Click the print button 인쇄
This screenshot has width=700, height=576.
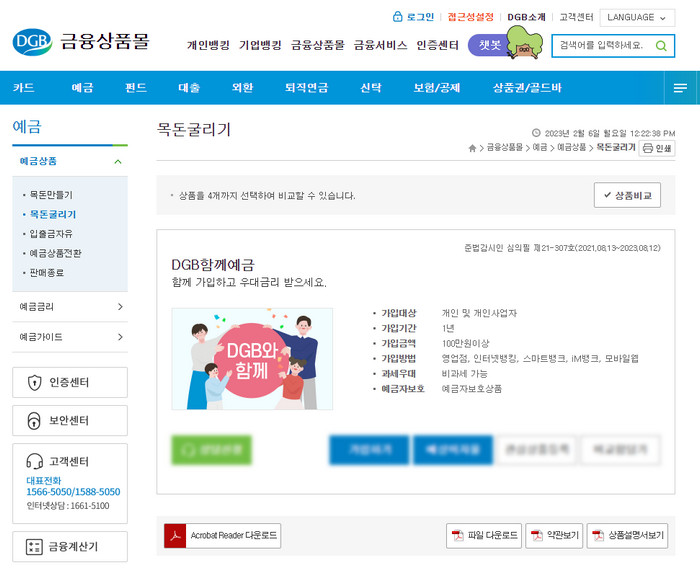657,148
